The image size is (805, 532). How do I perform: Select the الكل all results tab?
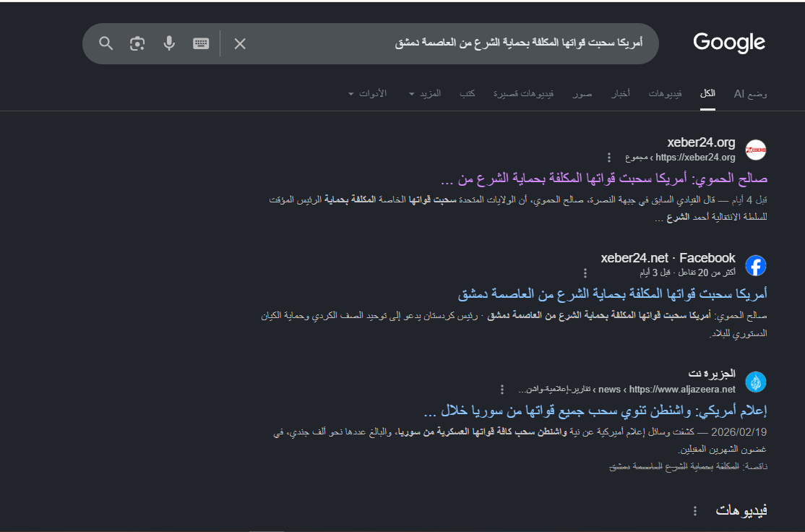tap(707, 93)
